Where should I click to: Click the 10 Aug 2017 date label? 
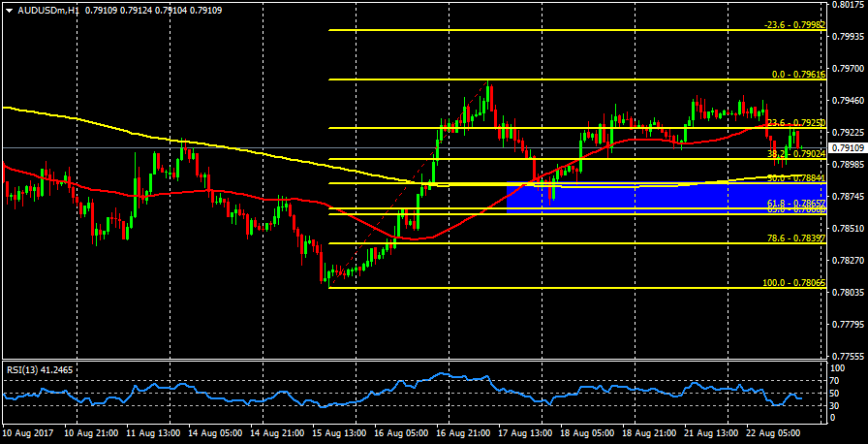(28, 435)
